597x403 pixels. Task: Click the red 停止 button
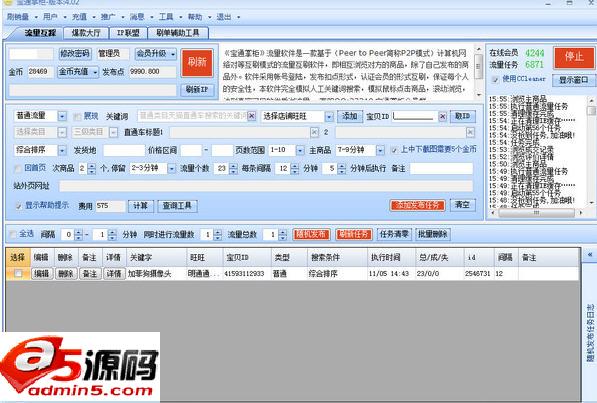tap(574, 57)
